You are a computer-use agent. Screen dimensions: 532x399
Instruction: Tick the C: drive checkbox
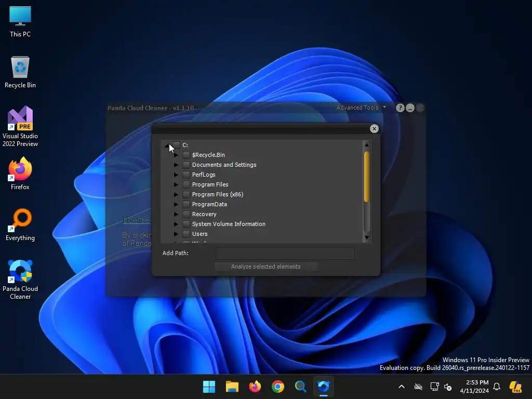click(x=177, y=145)
